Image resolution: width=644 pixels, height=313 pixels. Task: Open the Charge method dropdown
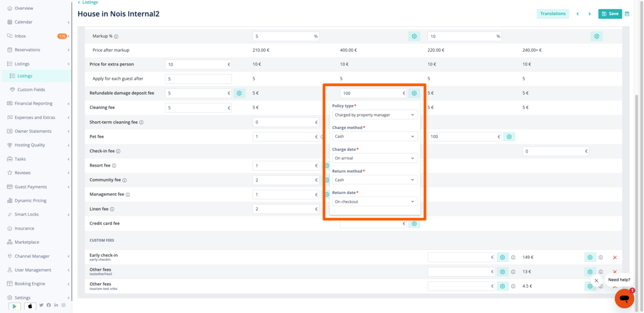(x=374, y=137)
